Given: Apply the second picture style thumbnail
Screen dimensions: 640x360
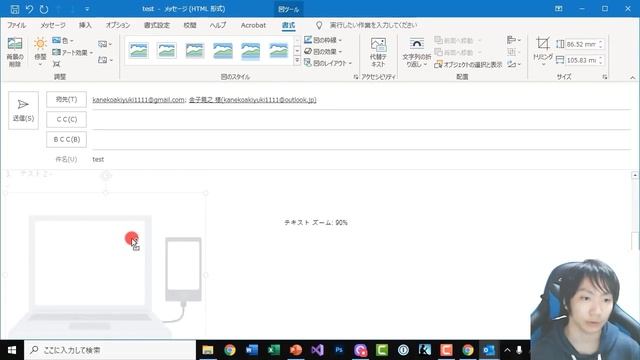Looking at the screenshot, I should [x=167, y=51].
